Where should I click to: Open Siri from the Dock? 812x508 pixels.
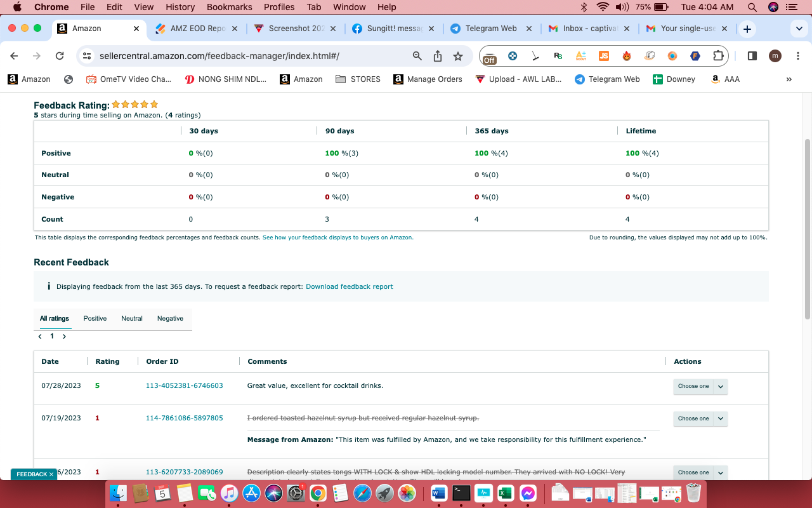274,493
